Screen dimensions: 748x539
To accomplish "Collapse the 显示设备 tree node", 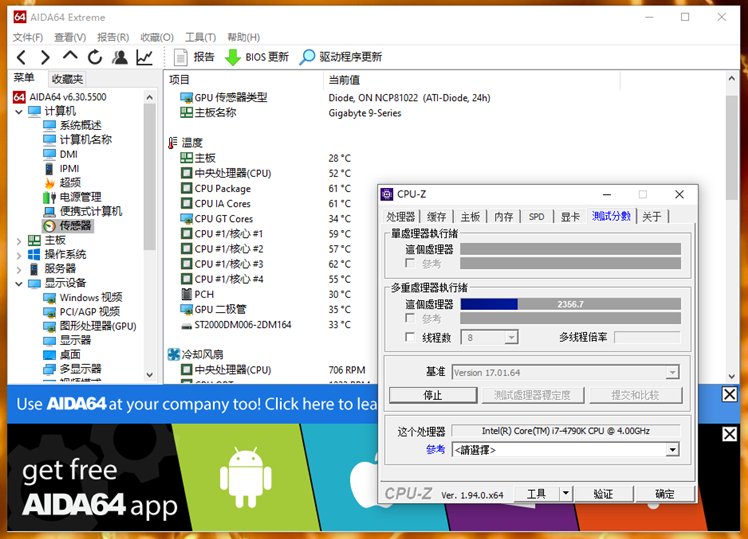I will [x=19, y=284].
